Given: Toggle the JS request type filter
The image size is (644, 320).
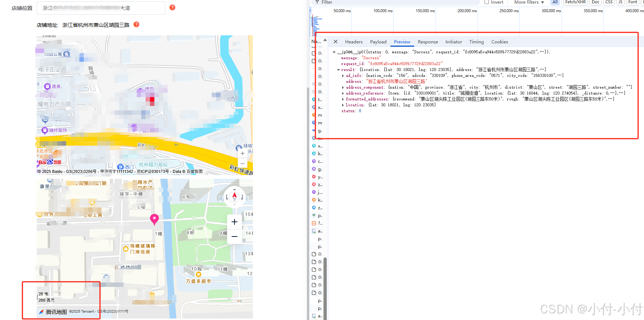Looking at the screenshot, I should (620, 2).
